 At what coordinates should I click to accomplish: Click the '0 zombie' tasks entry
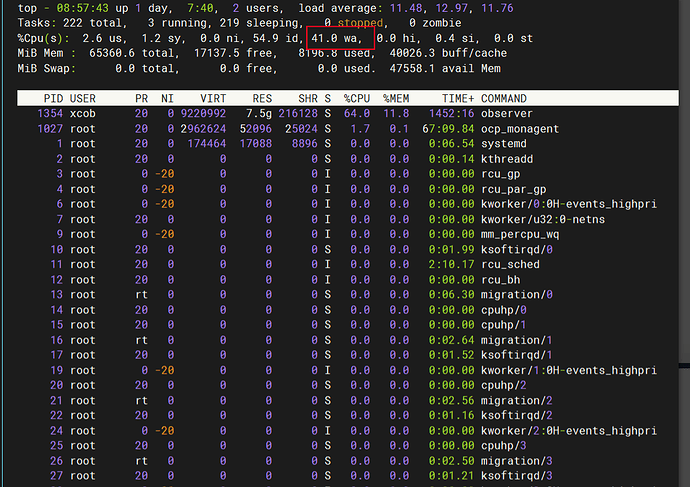click(x=435, y=23)
